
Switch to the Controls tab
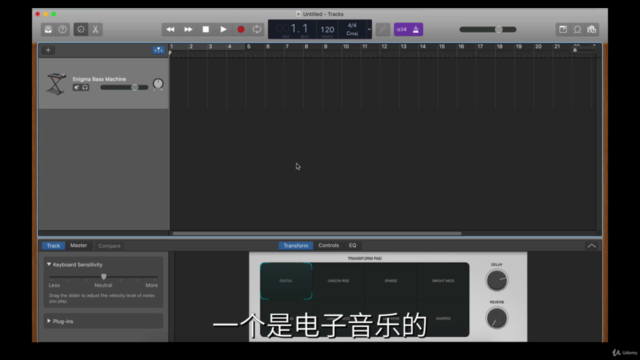tap(329, 246)
